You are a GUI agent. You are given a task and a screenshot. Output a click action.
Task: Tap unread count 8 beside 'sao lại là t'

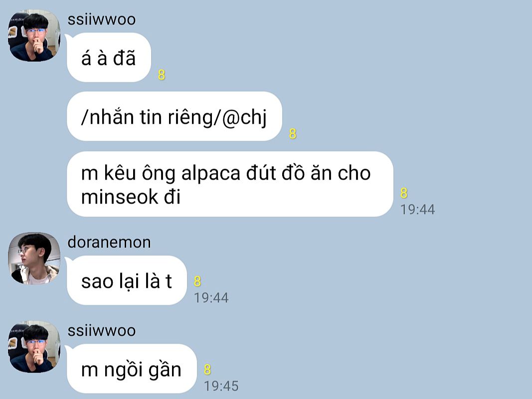(x=197, y=281)
